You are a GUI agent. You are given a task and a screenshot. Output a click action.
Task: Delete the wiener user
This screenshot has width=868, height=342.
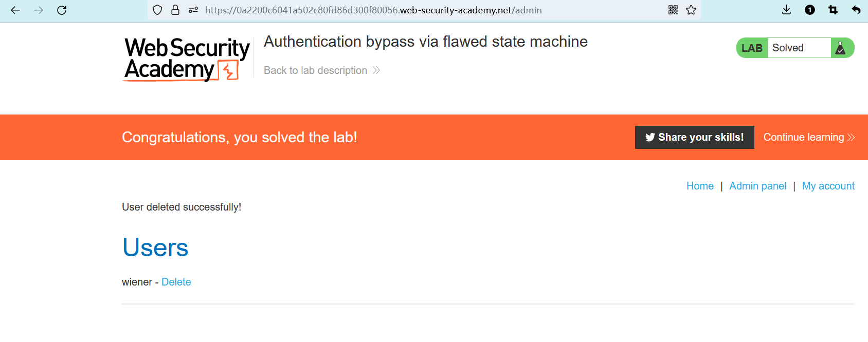tap(176, 282)
